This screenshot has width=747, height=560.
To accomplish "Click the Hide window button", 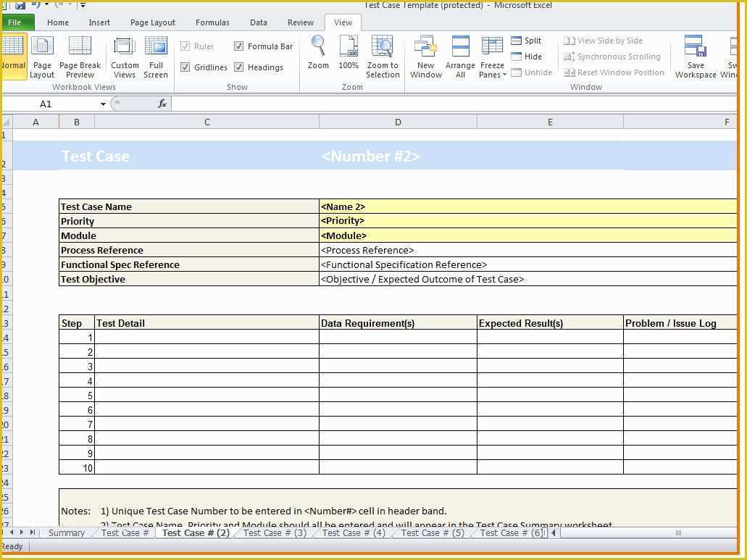I will pos(526,57).
